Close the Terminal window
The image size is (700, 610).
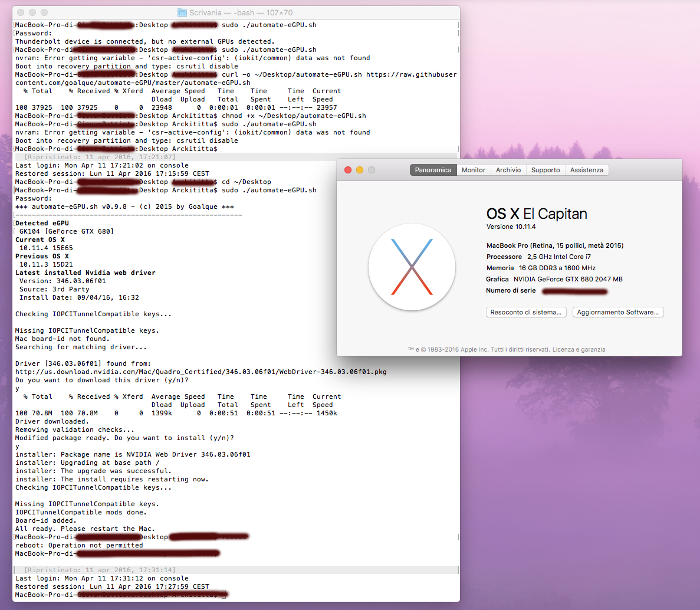21,12
